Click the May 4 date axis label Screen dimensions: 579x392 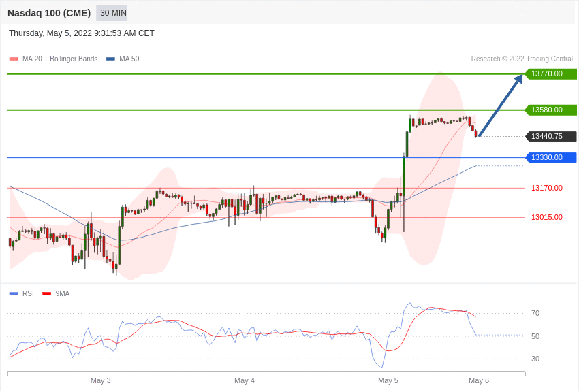pos(245,380)
